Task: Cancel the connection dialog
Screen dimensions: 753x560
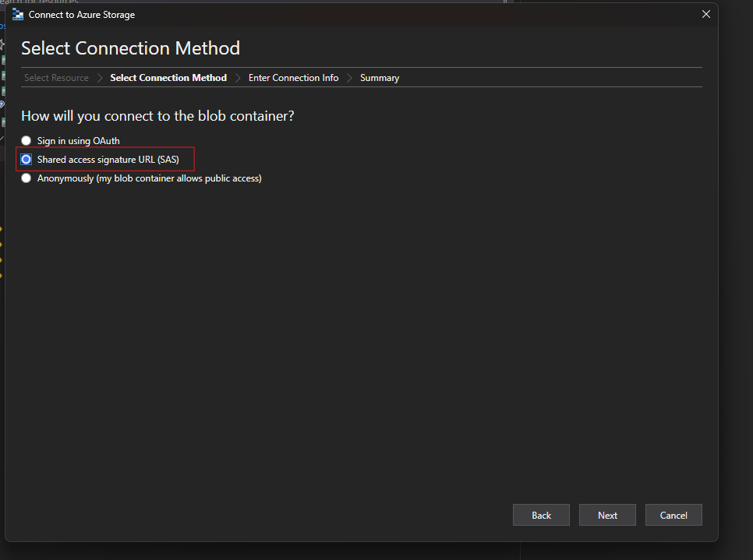Action: 673,515
